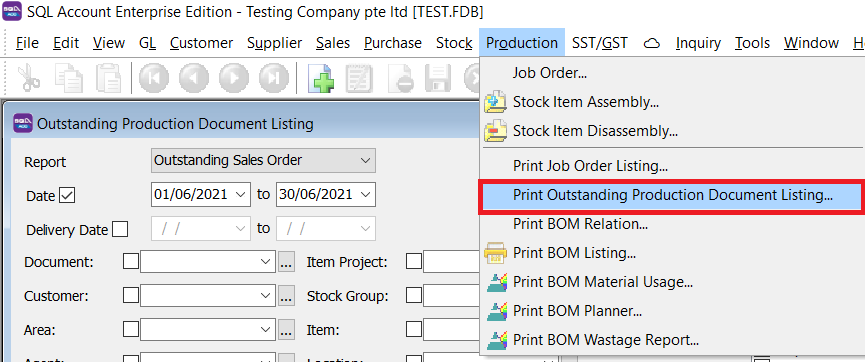
Task: Open the Report type dropdown
Action: coord(365,161)
